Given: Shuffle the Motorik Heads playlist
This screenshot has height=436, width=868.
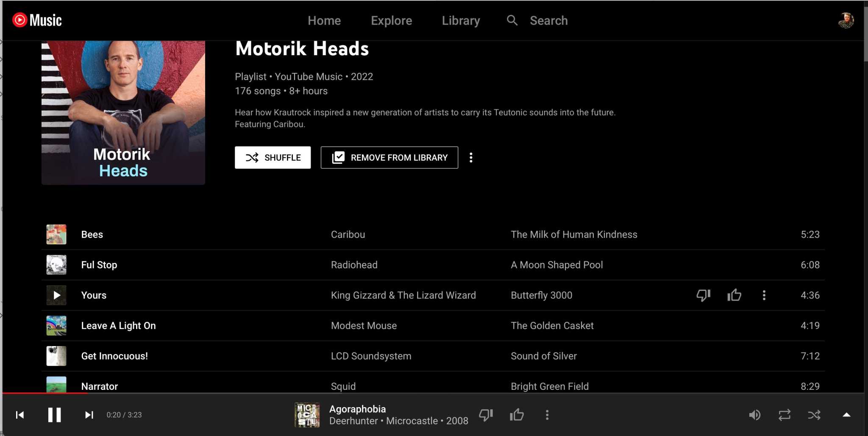Looking at the screenshot, I should [x=273, y=157].
